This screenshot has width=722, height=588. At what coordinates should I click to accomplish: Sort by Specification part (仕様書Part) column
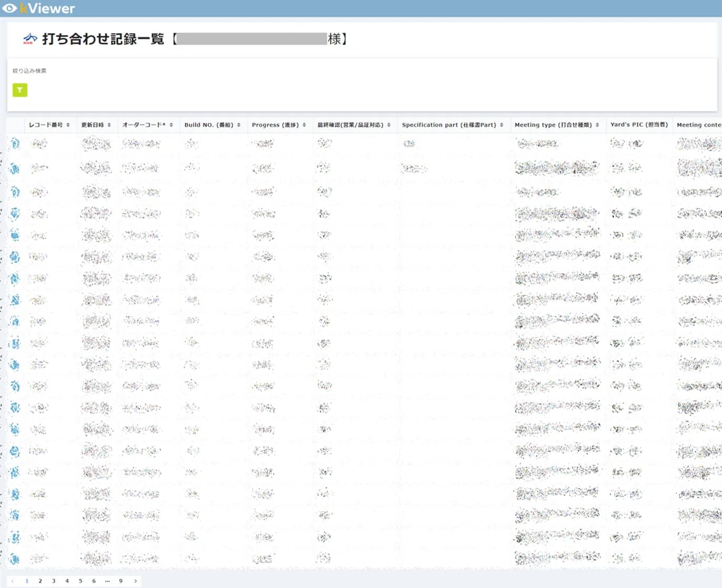point(452,125)
